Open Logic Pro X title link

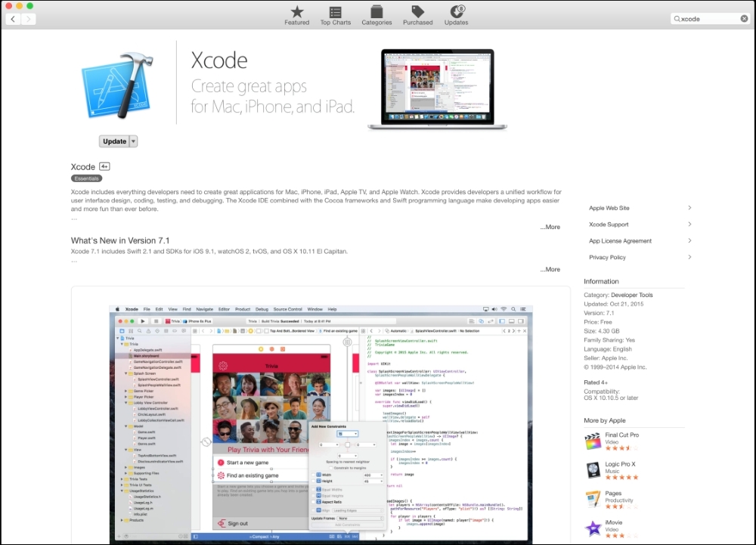[620, 464]
